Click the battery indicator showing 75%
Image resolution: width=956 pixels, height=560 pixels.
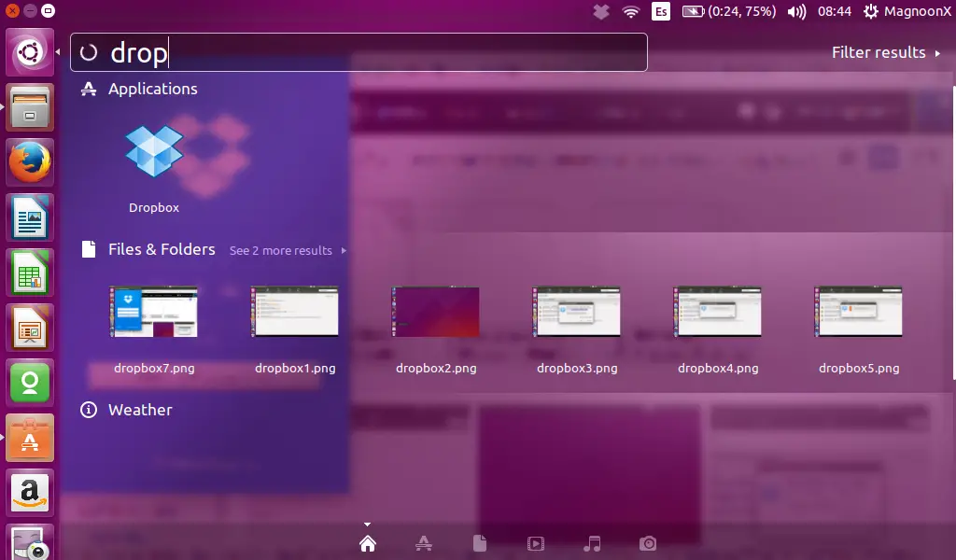[729, 11]
